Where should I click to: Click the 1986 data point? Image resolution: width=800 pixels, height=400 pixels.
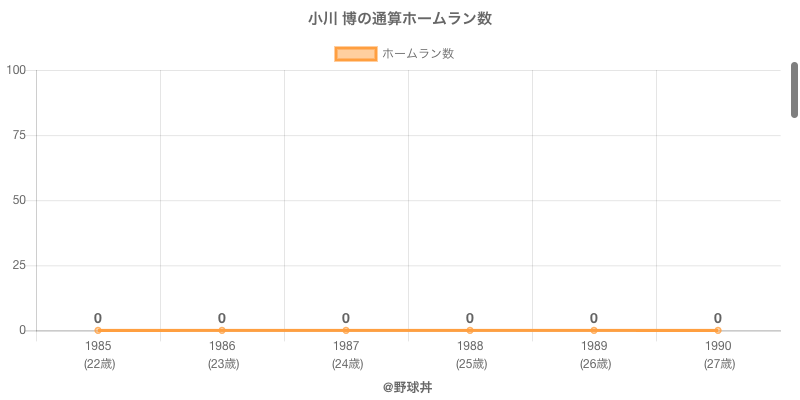click(x=222, y=330)
